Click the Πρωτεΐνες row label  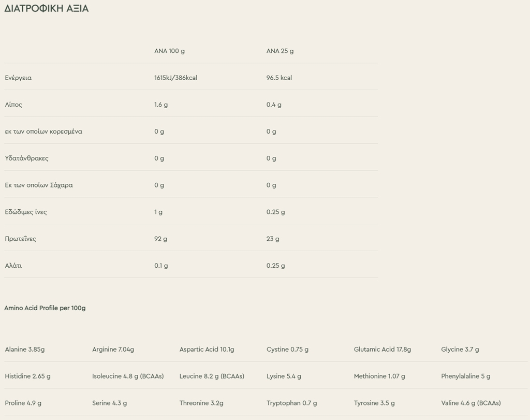tap(21, 239)
